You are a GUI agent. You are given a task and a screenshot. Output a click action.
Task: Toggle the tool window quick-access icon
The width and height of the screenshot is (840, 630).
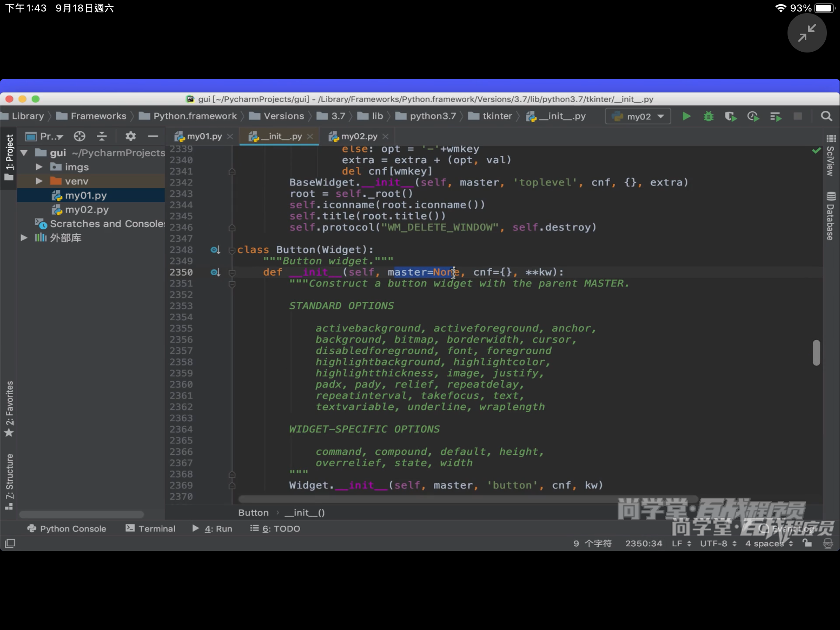[10, 543]
